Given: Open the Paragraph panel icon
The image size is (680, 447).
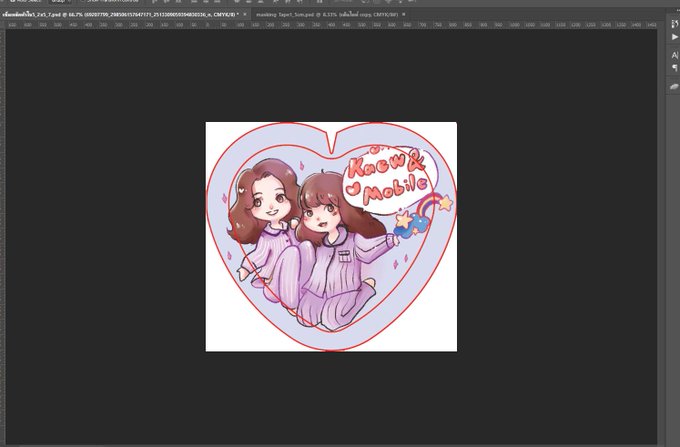Looking at the screenshot, I should coord(674,68).
